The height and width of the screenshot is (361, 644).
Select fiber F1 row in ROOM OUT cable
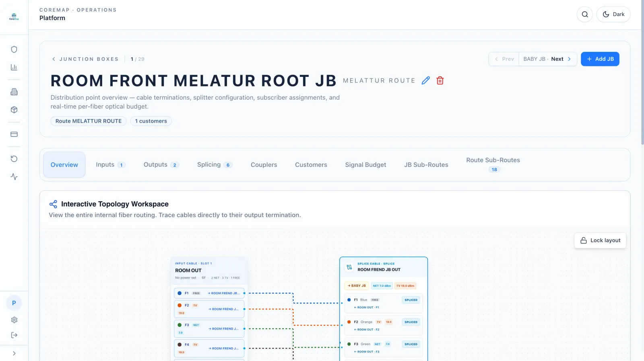209,293
